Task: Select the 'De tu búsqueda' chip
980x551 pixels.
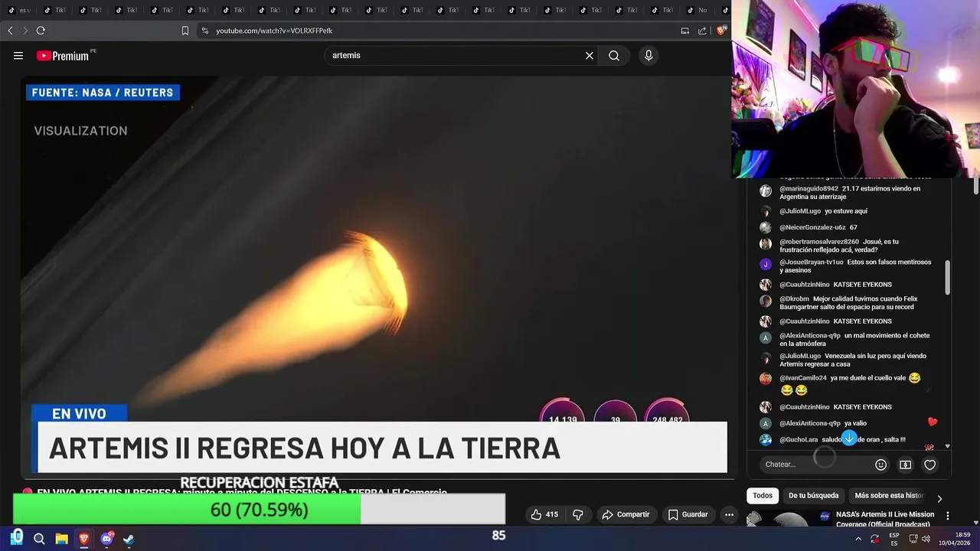Action: point(813,495)
